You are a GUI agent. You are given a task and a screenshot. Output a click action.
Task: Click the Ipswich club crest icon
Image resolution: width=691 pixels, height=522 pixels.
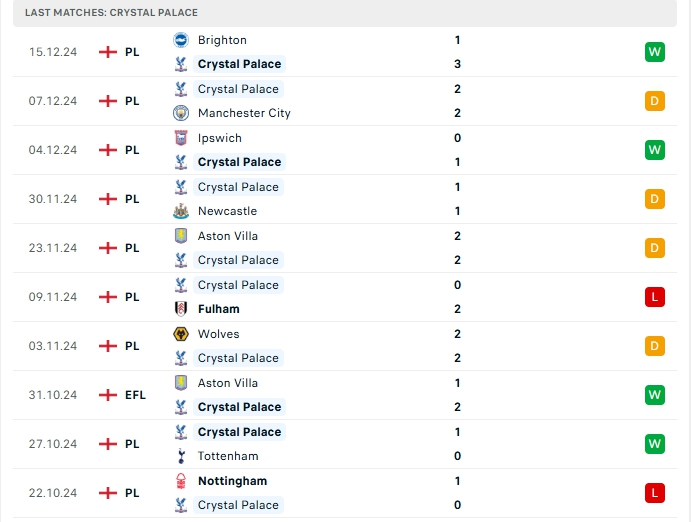point(181,138)
